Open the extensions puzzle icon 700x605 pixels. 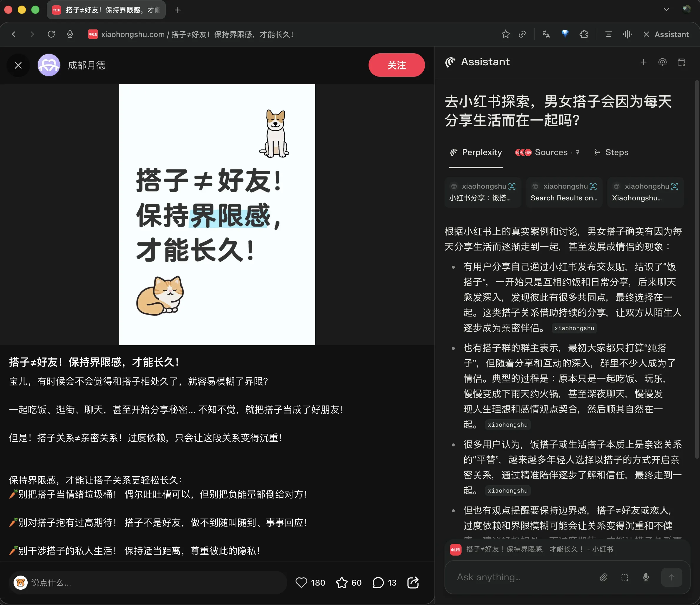tap(583, 34)
